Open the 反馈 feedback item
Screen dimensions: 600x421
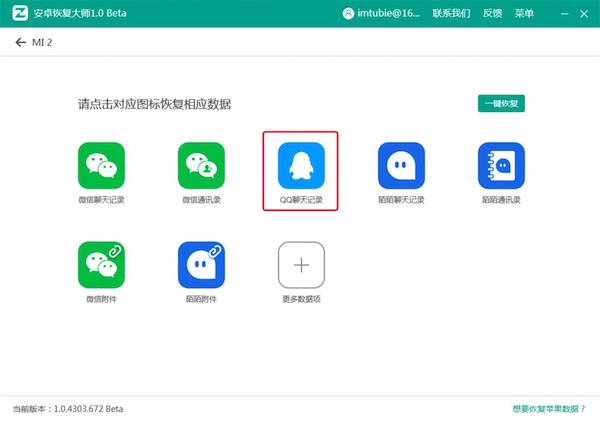click(492, 13)
